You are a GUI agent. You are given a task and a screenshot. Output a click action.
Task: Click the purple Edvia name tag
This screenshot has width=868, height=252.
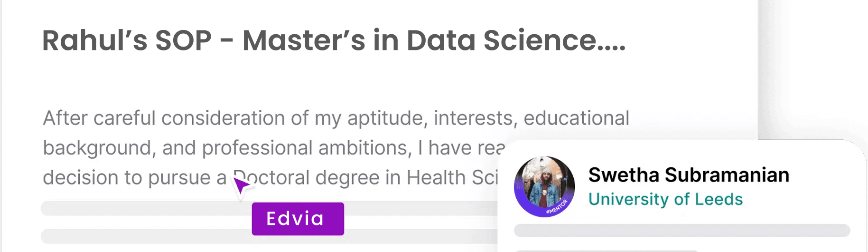[x=298, y=219]
